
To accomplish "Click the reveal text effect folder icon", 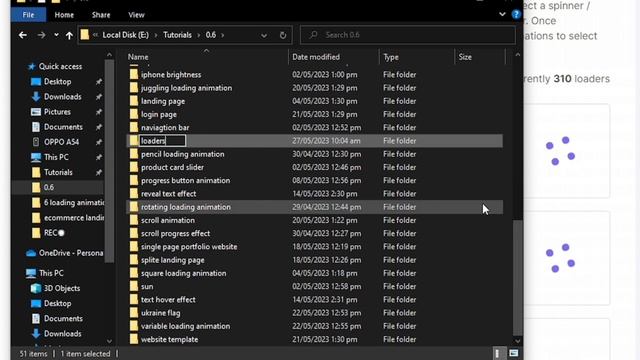I will [134, 193].
